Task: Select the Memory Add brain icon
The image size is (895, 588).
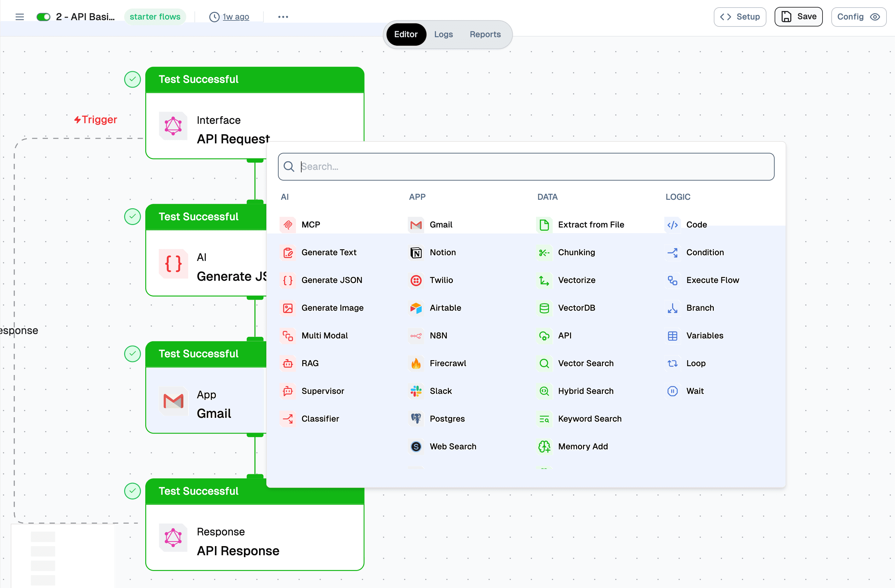Action: pyautogui.click(x=544, y=446)
